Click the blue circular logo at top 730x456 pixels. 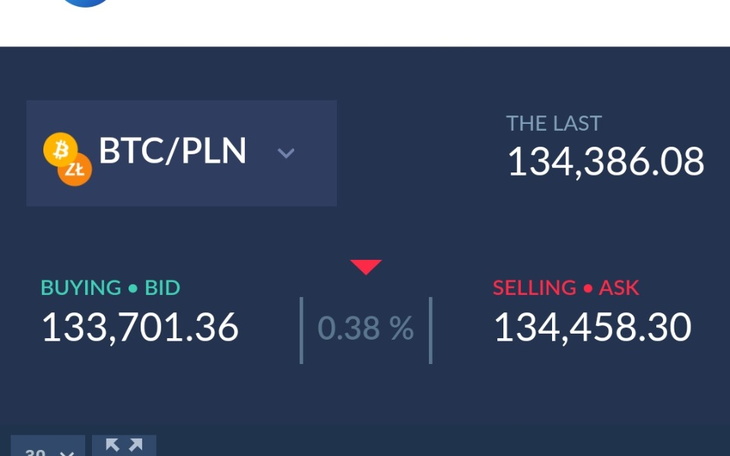click(85, 2)
